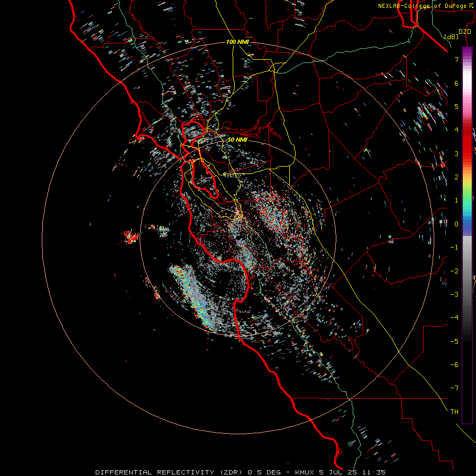Click the DZD label above the color scale
476x476 pixels.
(x=465, y=32)
